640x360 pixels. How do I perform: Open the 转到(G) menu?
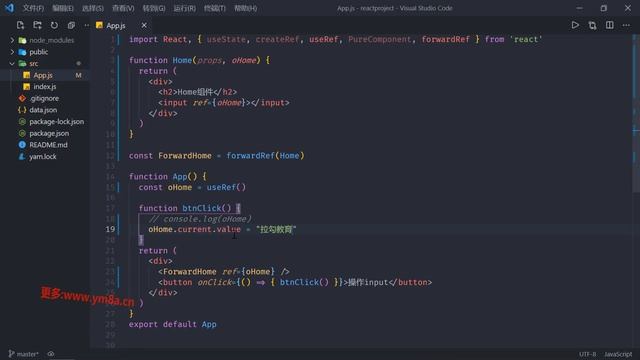(154, 8)
